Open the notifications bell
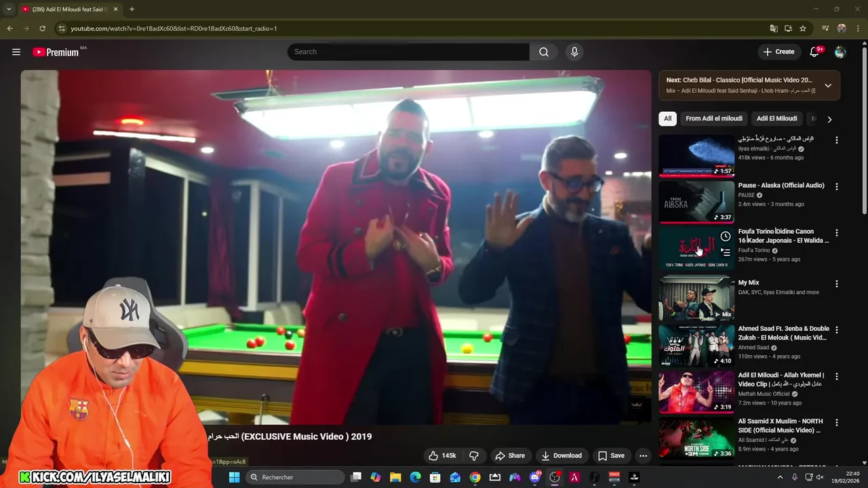This screenshot has width=868, height=488. point(815,52)
